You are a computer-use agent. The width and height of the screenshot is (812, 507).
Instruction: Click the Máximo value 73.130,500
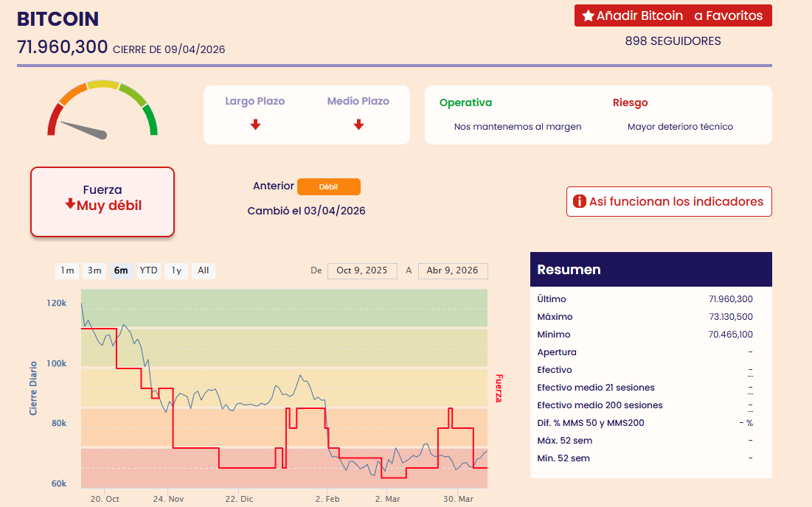coord(731,317)
